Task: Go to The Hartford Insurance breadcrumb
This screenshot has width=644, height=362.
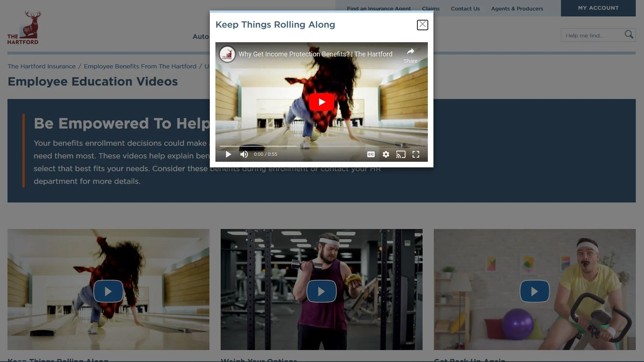Action: [x=42, y=66]
